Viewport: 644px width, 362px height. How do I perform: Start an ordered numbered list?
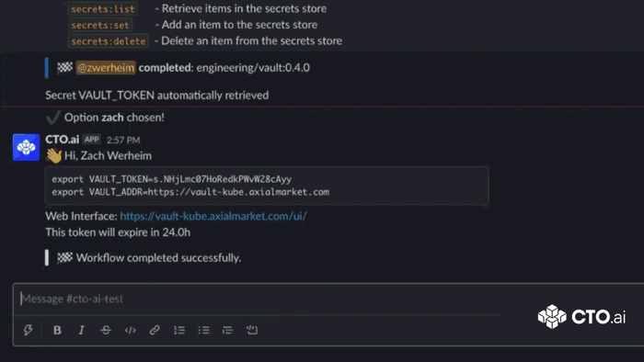tap(179, 330)
